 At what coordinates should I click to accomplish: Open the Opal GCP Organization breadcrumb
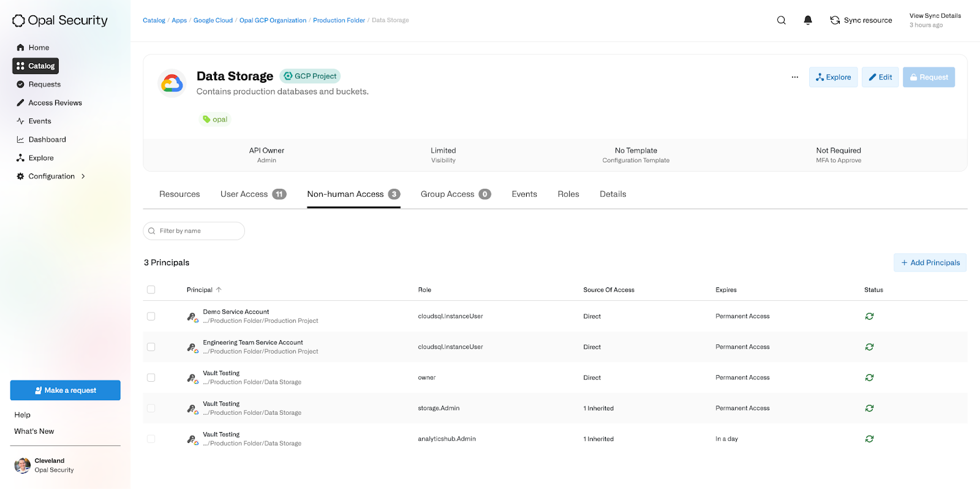[x=273, y=20]
